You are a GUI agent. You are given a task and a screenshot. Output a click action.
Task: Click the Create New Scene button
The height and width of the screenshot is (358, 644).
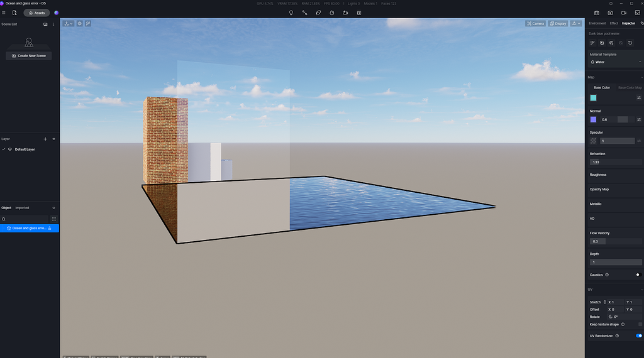[x=29, y=56]
